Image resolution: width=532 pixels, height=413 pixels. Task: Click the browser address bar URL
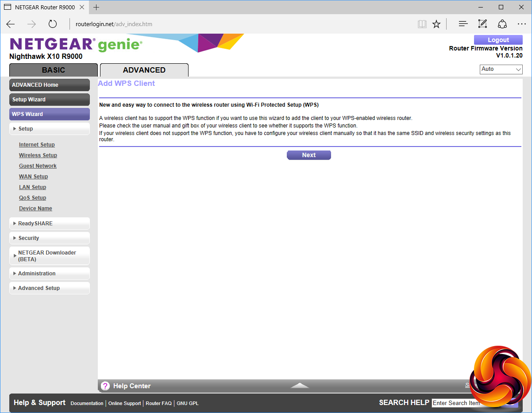pyautogui.click(x=114, y=24)
